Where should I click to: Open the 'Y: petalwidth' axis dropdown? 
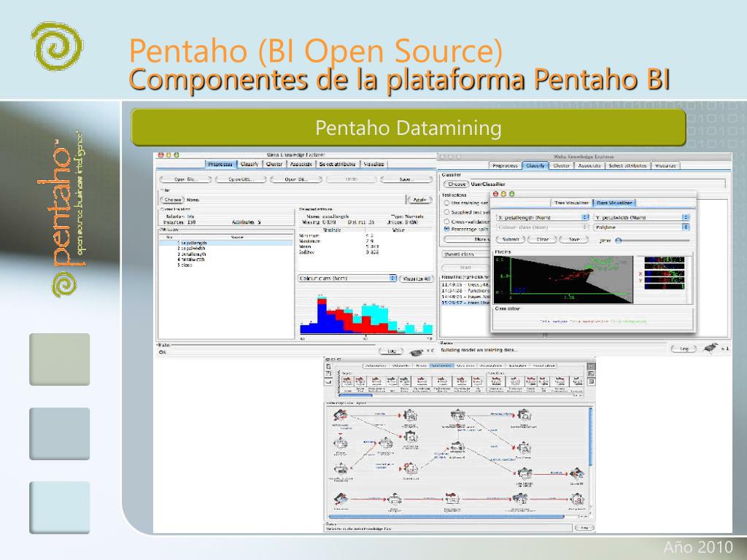point(642,217)
